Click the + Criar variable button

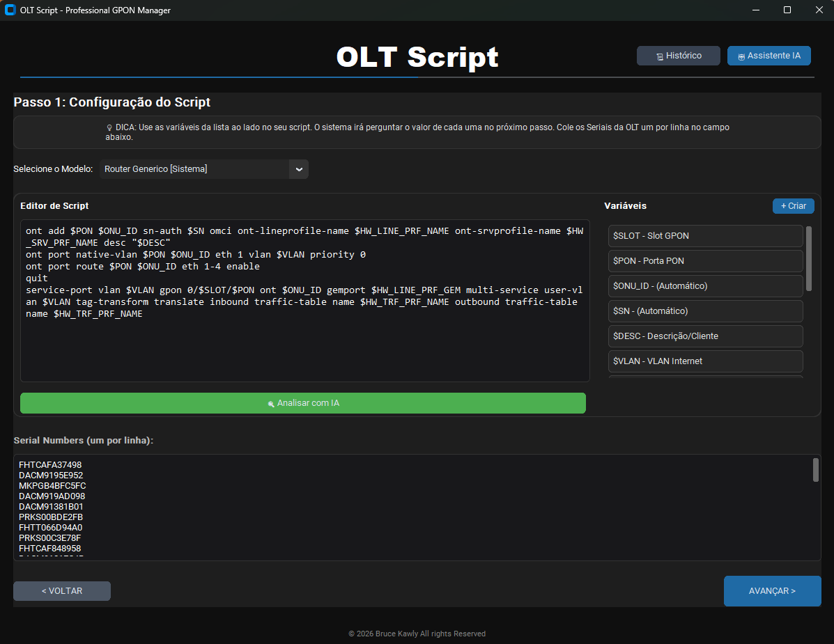pos(793,206)
